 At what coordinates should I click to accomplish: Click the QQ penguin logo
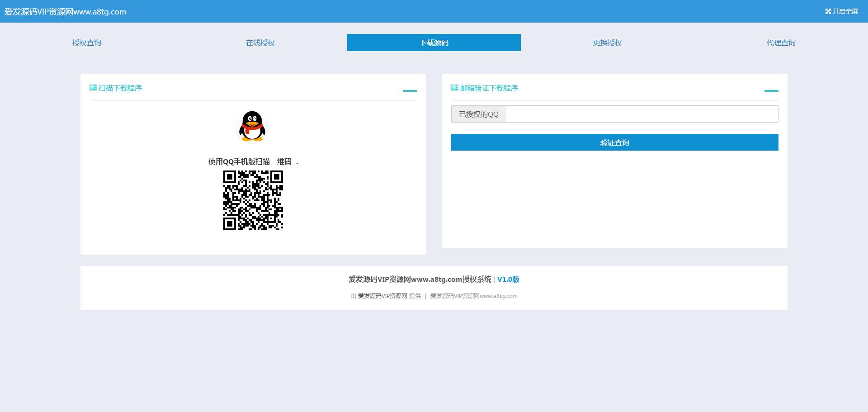(x=252, y=126)
